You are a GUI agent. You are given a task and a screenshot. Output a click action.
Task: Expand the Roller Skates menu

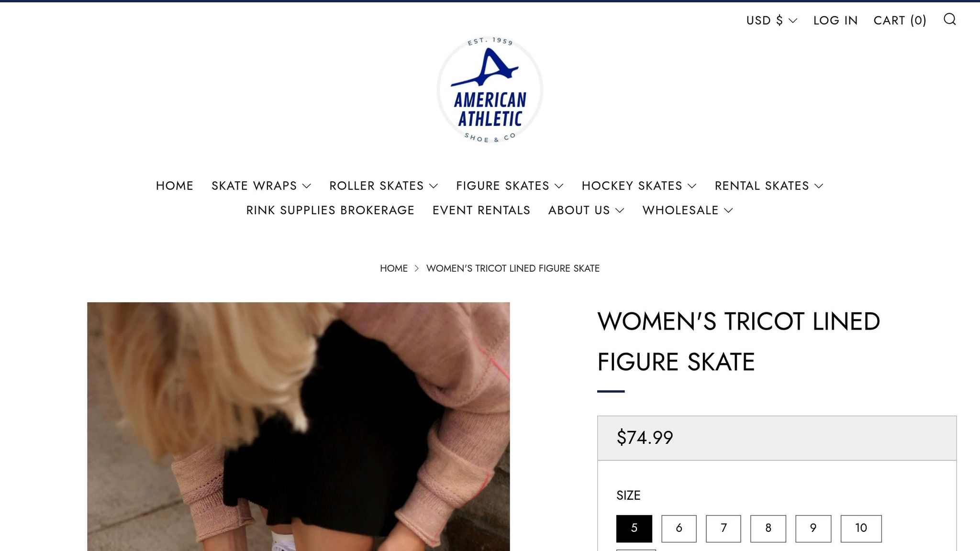pyautogui.click(x=383, y=186)
